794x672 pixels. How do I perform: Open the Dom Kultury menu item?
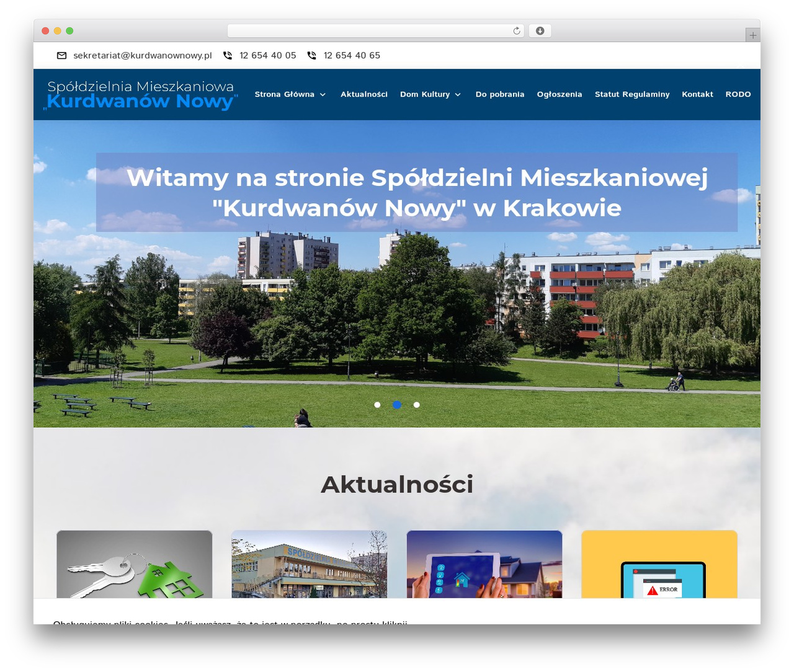tap(425, 94)
